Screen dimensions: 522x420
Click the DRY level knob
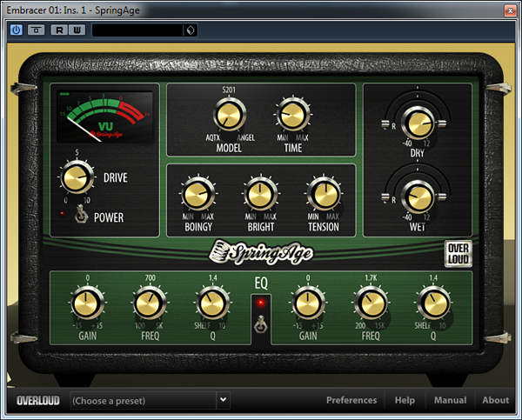point(418,123)
